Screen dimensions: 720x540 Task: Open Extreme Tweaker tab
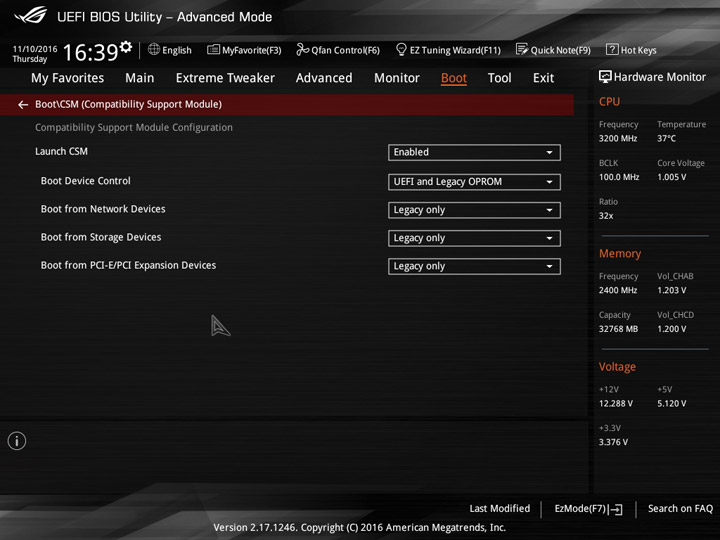tap(225, 78)
